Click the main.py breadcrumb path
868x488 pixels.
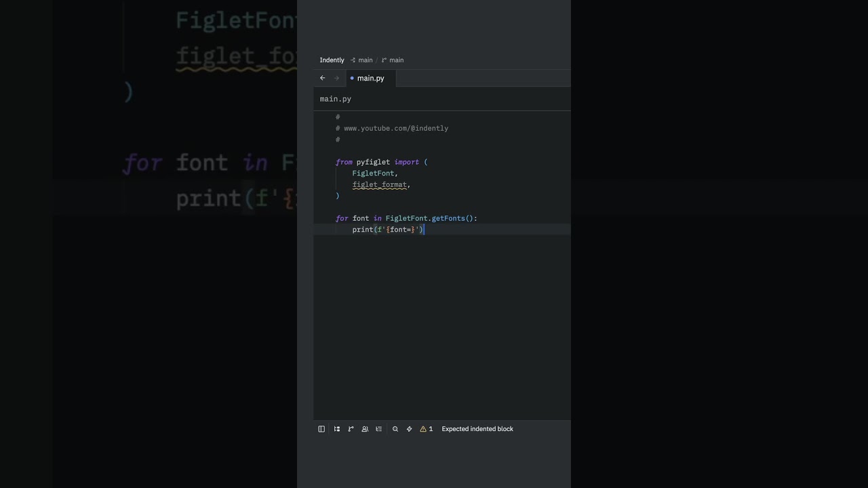pos(336,99)
